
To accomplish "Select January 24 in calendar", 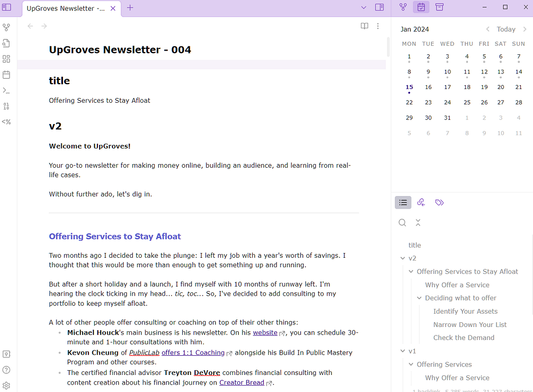I will (447, 103).
